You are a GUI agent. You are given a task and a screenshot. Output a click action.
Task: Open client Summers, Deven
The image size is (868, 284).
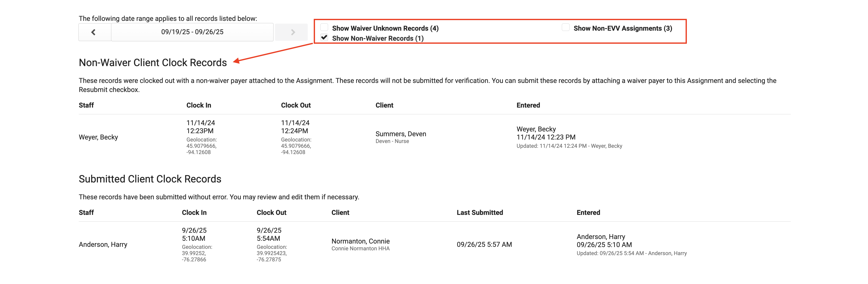click(x=400, y=134)
